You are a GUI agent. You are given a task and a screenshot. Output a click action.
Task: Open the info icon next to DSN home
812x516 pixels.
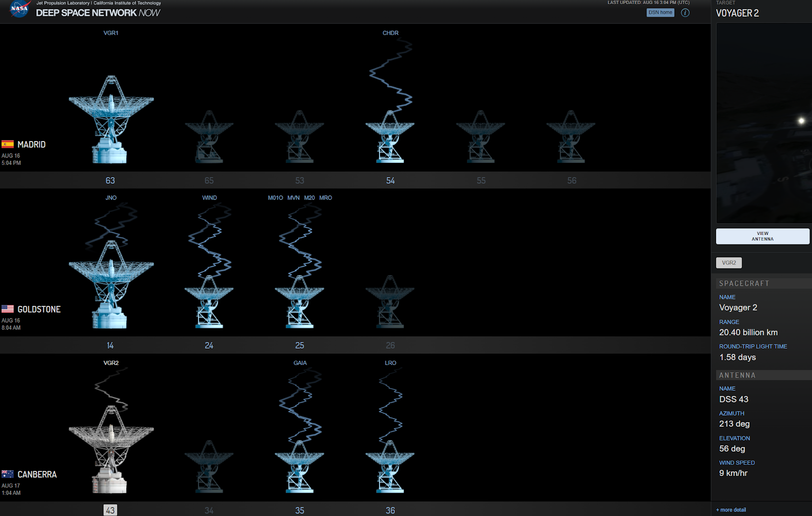(x=685, y=13)
